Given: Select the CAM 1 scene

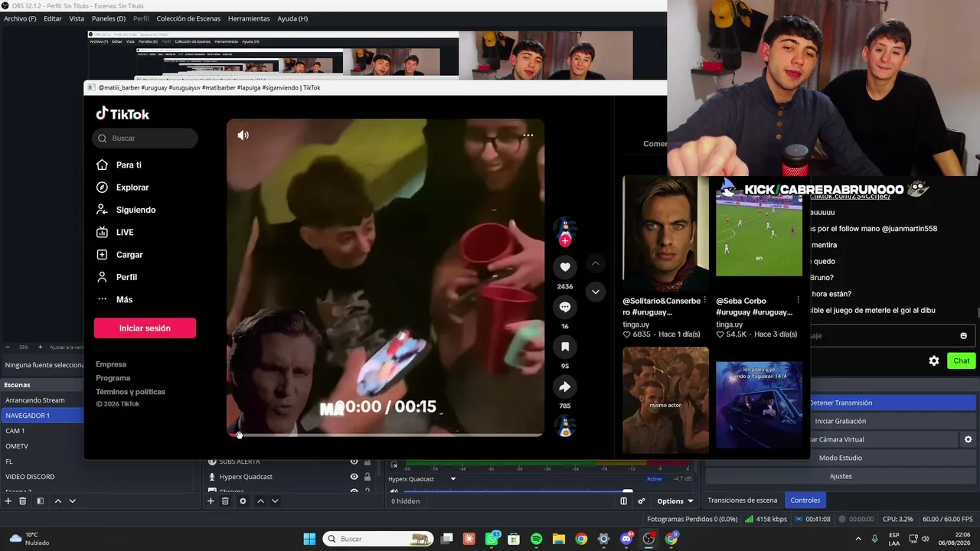Looking at the screenshot, I should (x=42, y=431).
